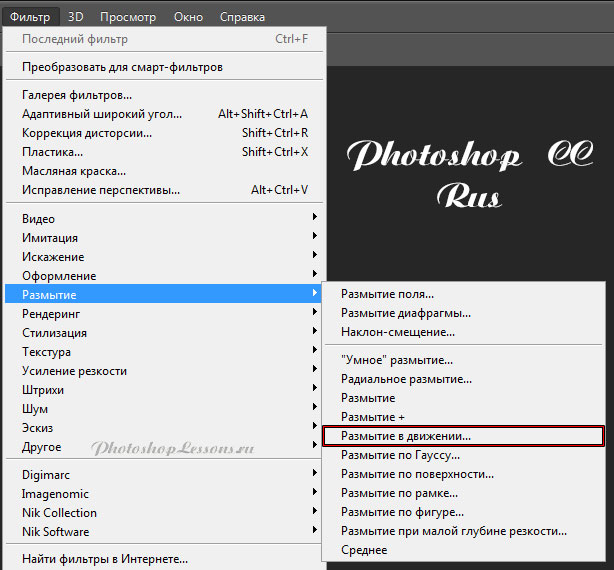Open Галерея фильтров
614x570 pixels.
click(164, 95)
